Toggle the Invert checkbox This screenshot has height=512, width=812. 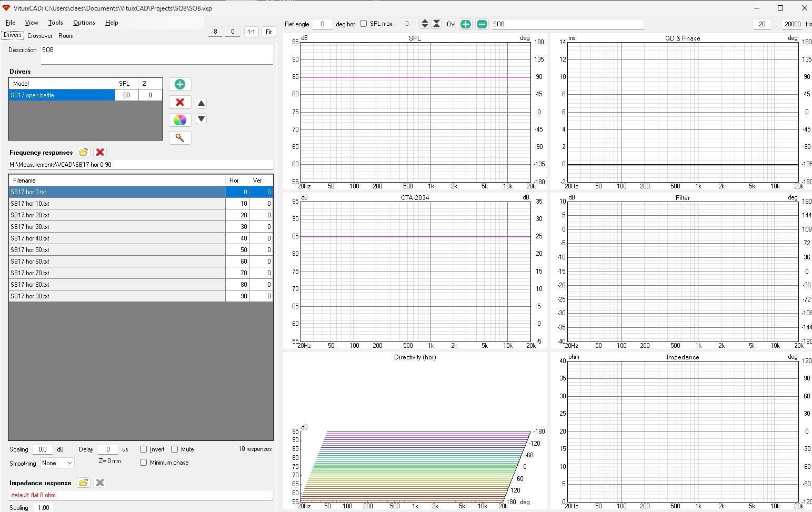point(143,449)
